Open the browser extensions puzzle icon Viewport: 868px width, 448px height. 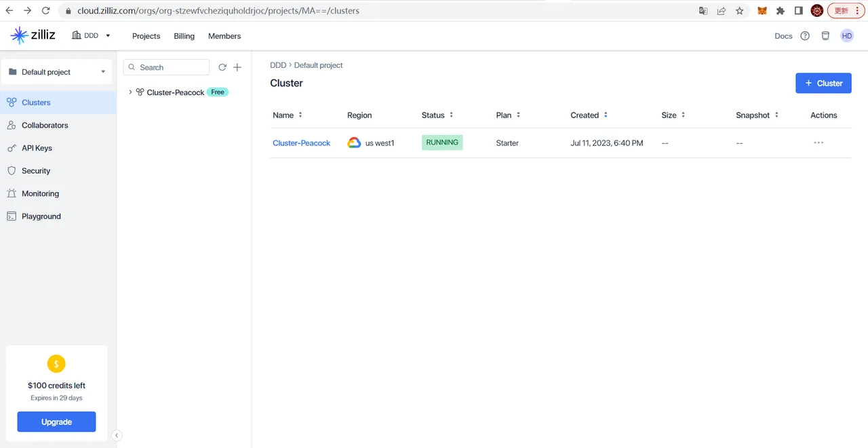[x=781, y=11]
